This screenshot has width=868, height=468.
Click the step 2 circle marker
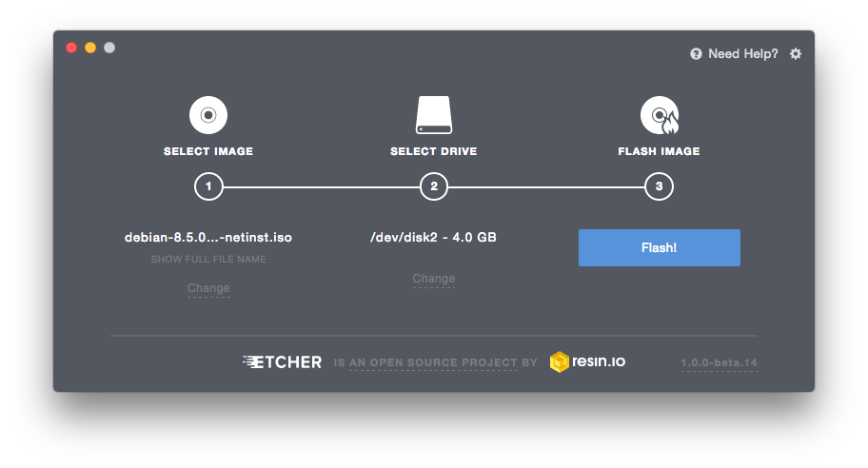tap(434, 186)
